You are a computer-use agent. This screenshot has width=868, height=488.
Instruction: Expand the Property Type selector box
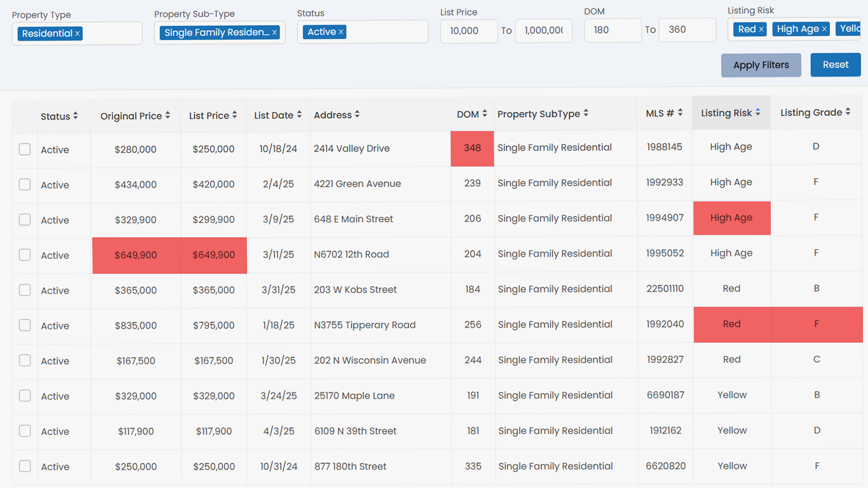112,33
